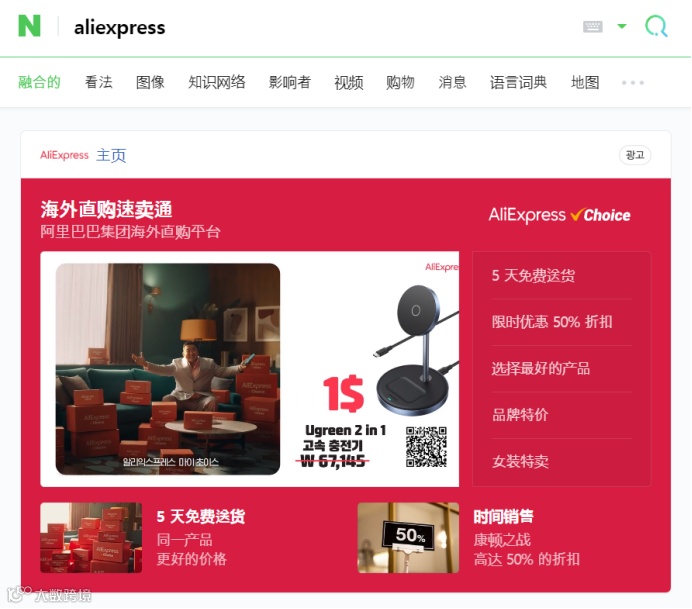Click the magnifying glass search icon

pyautogui.click(x=656, y=26)
